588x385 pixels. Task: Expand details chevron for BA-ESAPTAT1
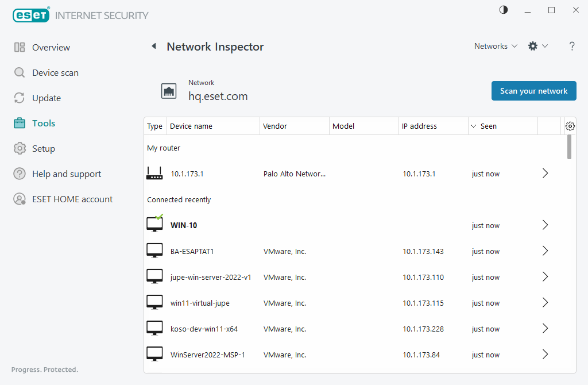click(546, 251)
